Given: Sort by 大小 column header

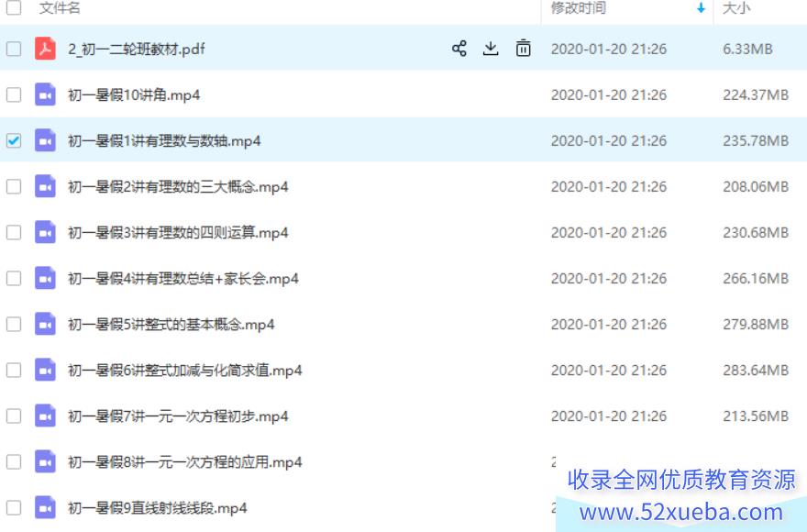Looking at the screenshot, I should (x=736, y=7).
